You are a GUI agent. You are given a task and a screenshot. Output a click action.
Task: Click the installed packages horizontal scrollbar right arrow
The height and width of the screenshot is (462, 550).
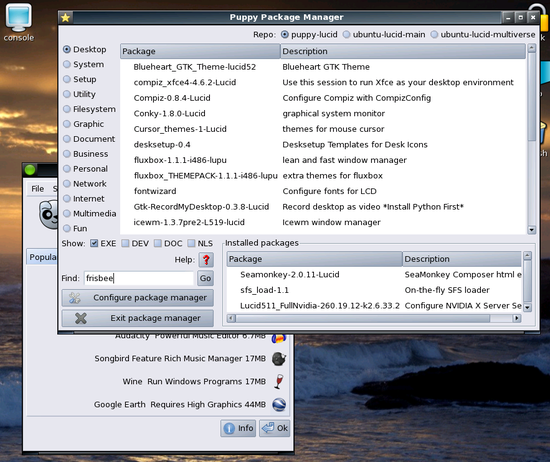pos(517,318)
